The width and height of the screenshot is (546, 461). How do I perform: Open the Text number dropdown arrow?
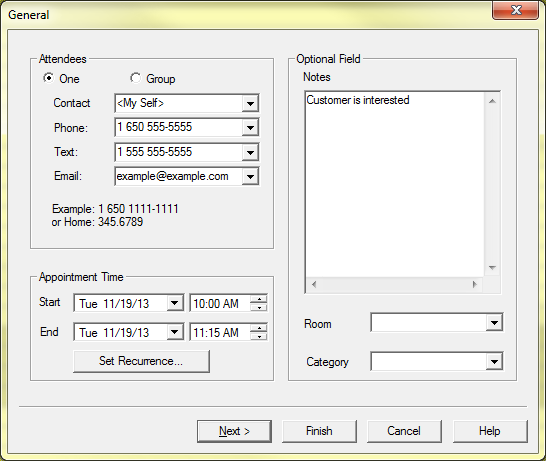[250, 153]
